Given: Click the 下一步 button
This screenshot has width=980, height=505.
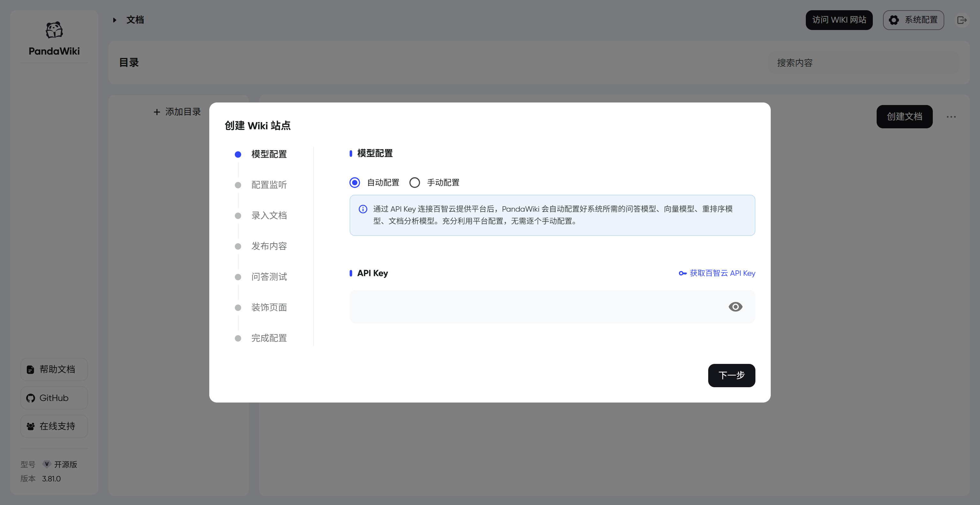Looking at the screenshot, I should [731, 375].
